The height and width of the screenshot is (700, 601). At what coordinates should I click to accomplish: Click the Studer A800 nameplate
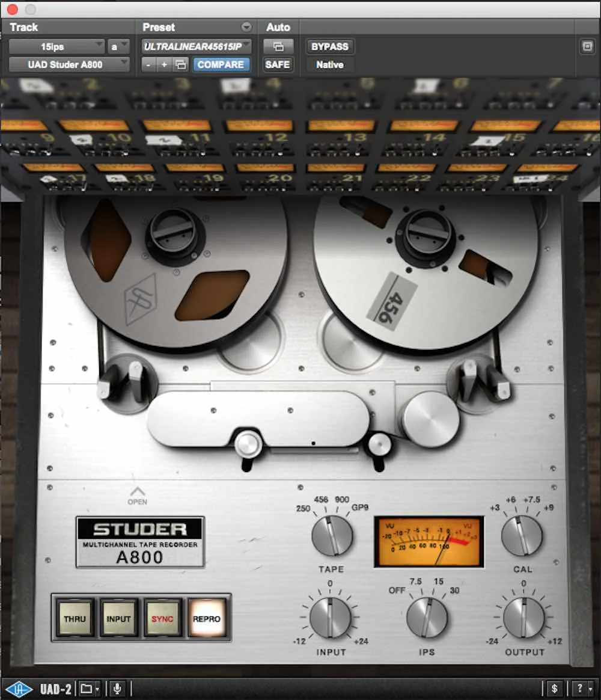tap(140, 542)
